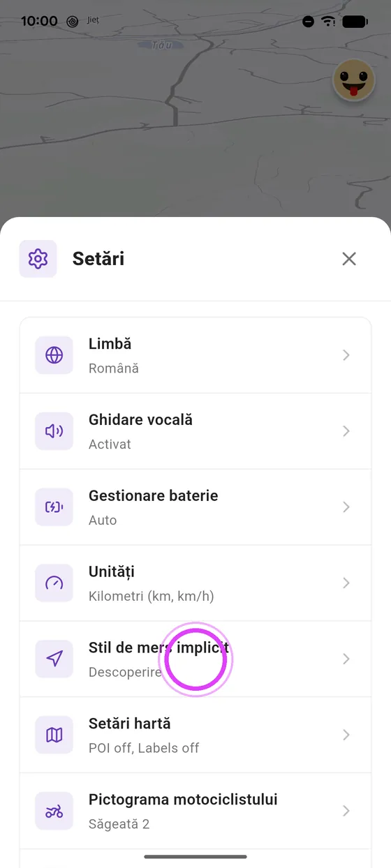Open the Pictograma motociclistului menu entry
The height and width of the screenshot is (868, 391).
click(195, 811)
